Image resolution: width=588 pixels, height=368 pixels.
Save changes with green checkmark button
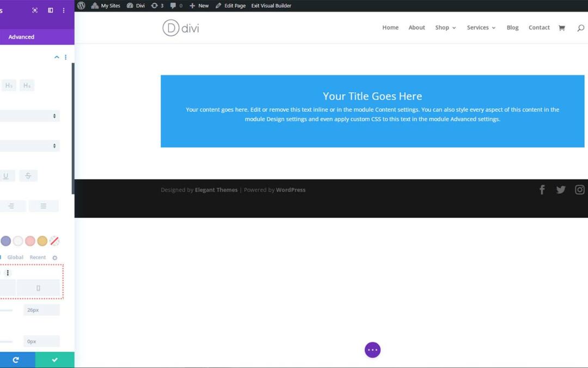(54, 360)
